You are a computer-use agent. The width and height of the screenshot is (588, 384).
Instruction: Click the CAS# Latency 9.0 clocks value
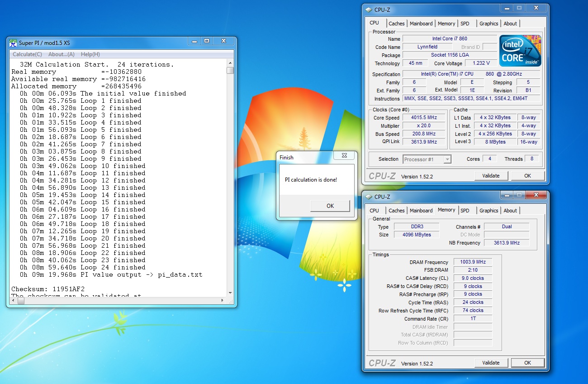[472, 278]
